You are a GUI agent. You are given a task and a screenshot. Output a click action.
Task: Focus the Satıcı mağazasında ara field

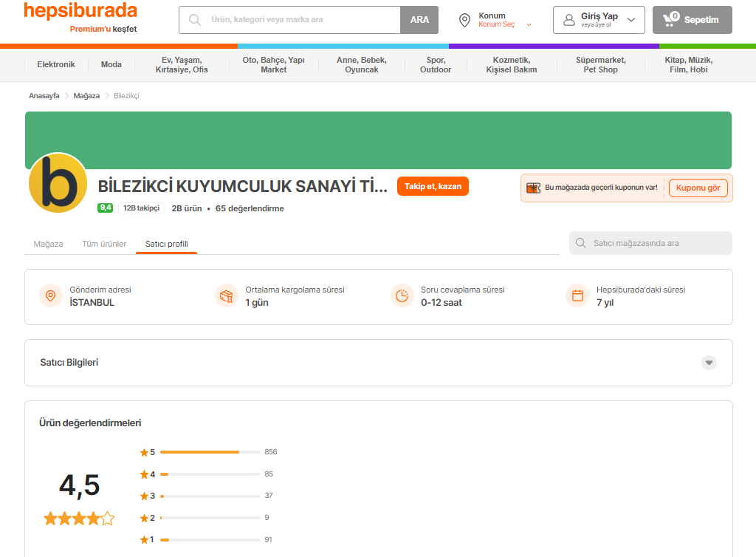[650, 243]
